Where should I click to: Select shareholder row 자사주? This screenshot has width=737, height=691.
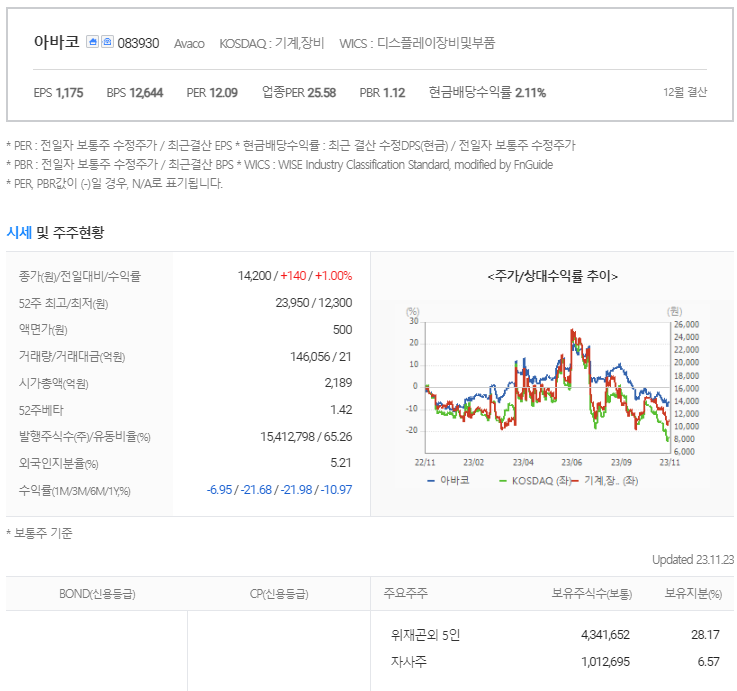click(408, 661)
